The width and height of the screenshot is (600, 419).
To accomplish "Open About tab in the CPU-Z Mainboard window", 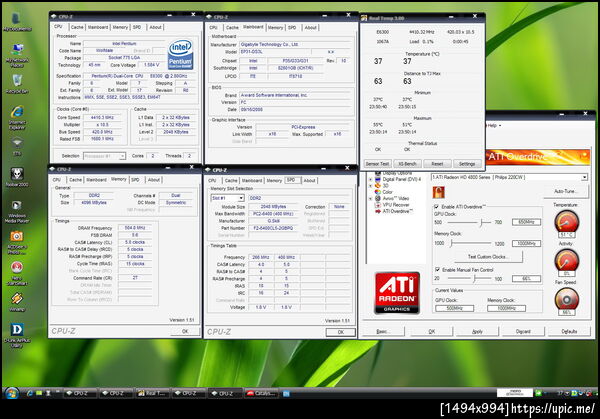I will tap(310, 28).
